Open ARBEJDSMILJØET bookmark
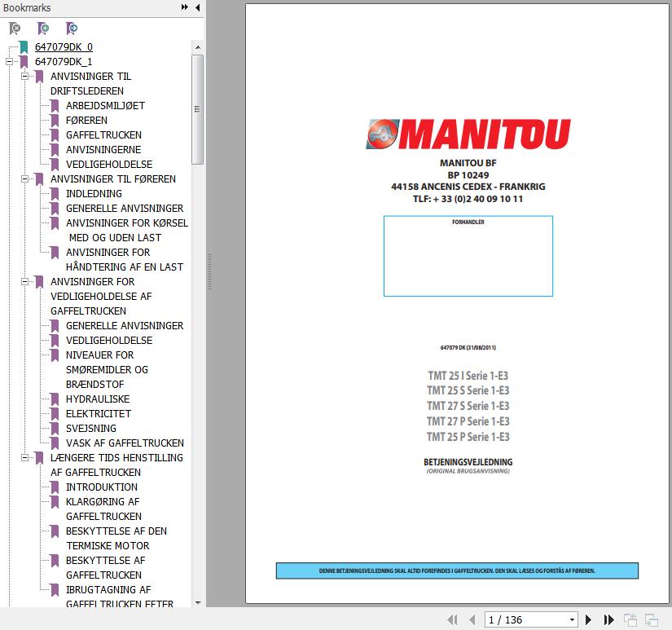The image size is (672, 630). coord(105,105)
